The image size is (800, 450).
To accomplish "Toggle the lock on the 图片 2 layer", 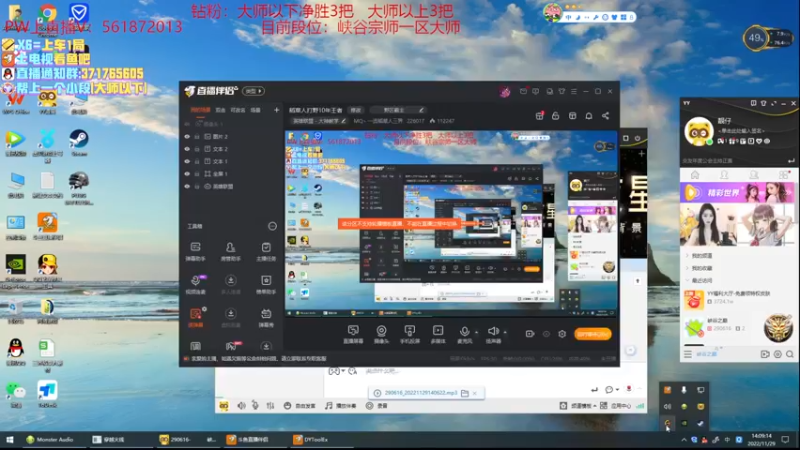I will click(197, 136).
